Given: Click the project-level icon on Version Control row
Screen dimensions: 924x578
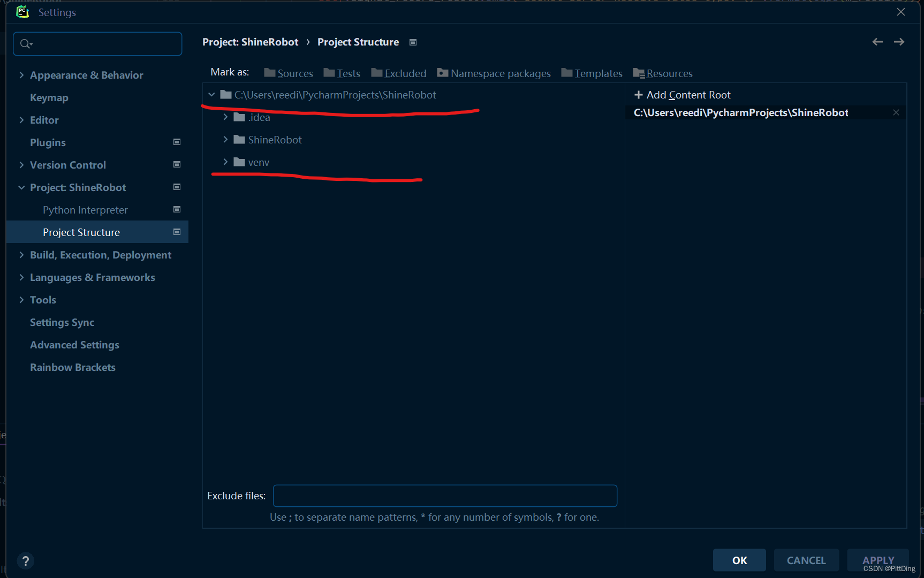Looking at the screenshot, I should click(x=177, y=164).
